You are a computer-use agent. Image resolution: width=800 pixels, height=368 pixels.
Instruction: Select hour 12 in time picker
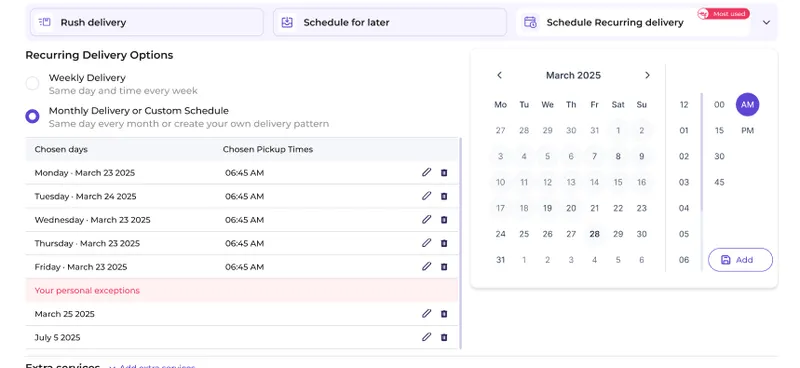coord(684,105)
